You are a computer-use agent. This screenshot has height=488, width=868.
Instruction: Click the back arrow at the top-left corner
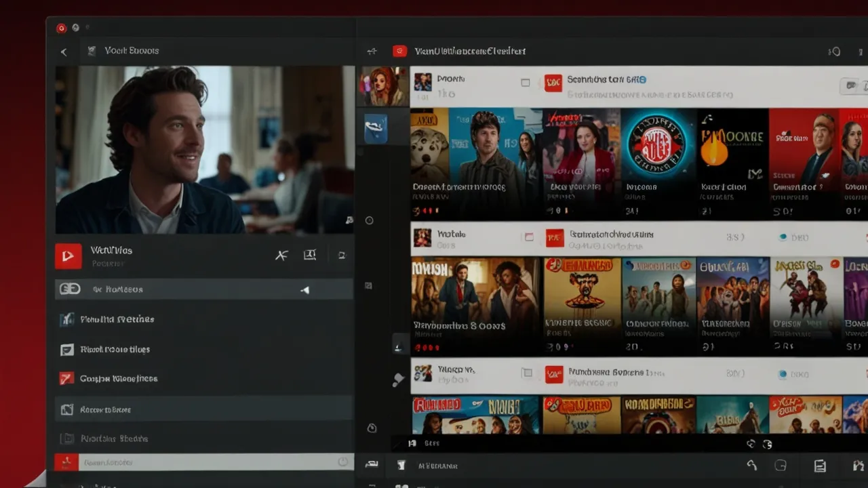tap(64, 51)
